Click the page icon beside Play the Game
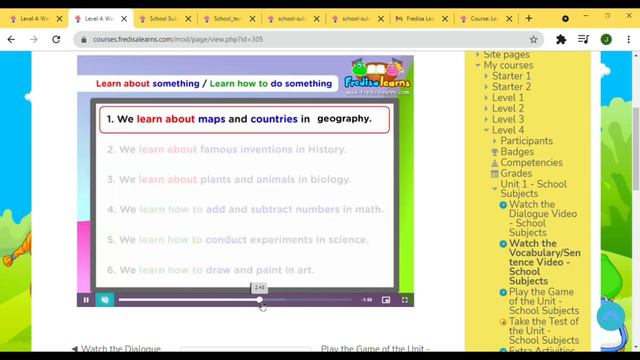This screenshot has width=640, height=360. click(x=503, y=293)
